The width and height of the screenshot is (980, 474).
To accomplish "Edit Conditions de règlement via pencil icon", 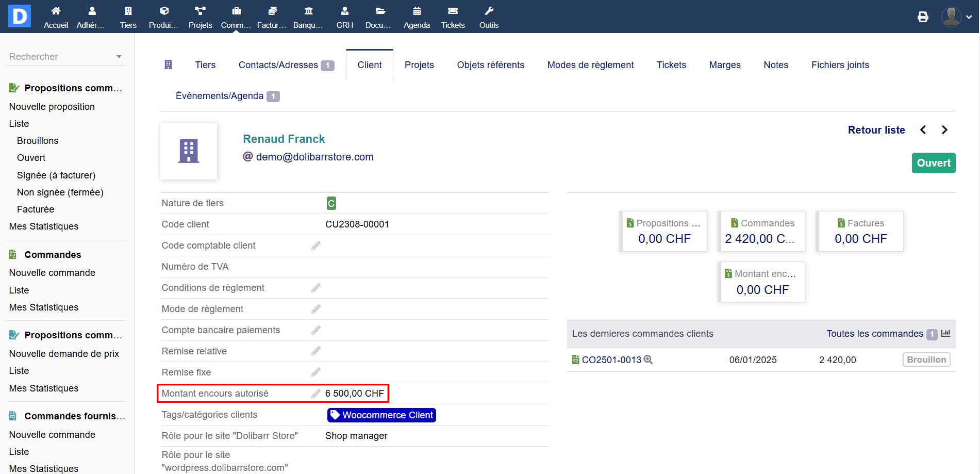I will click(x=316, y=288).
